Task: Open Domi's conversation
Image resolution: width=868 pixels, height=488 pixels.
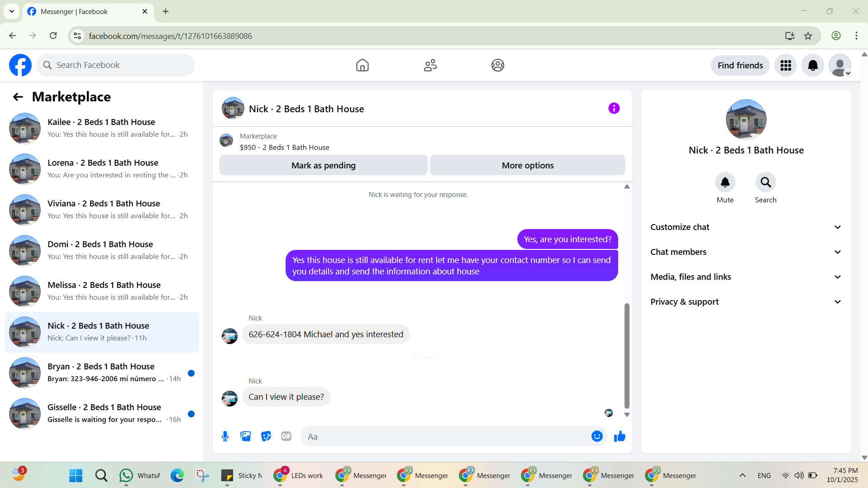Action: 102,250
